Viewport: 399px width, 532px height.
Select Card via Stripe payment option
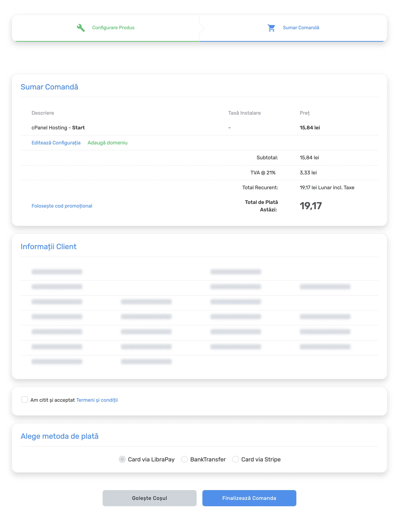[236, 459]
